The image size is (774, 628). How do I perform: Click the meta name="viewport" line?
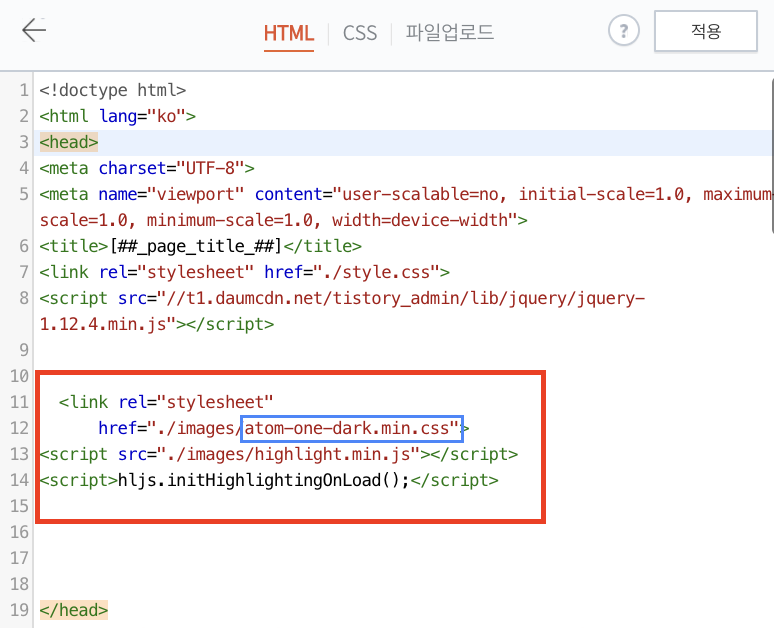point(405,195)
